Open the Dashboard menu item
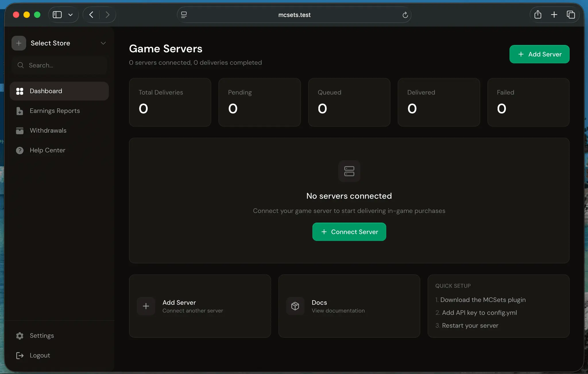 [59, 91]
